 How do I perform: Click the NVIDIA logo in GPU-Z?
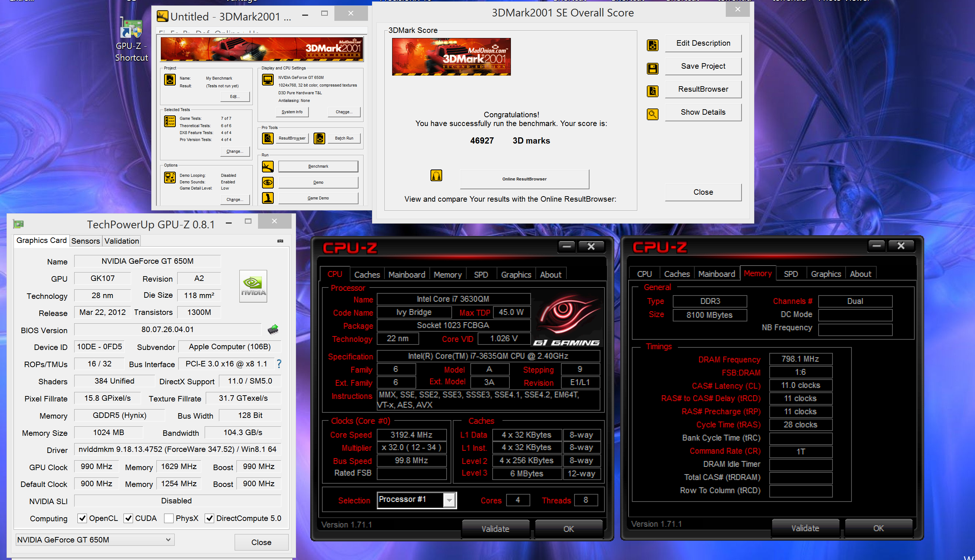point(253,286)
